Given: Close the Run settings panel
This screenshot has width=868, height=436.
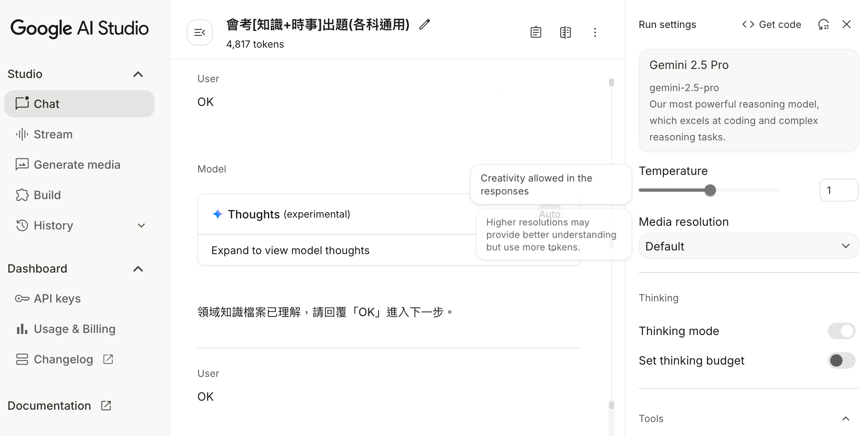Looking at the screenshot, I should point(847,25).
